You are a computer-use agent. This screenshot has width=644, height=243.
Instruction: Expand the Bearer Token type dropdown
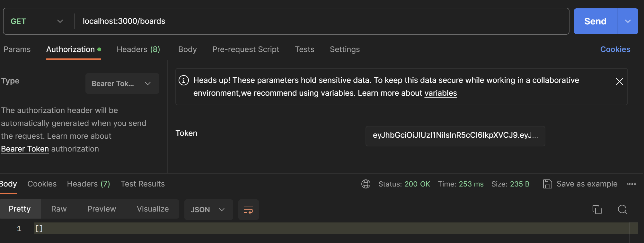[122, 83]
